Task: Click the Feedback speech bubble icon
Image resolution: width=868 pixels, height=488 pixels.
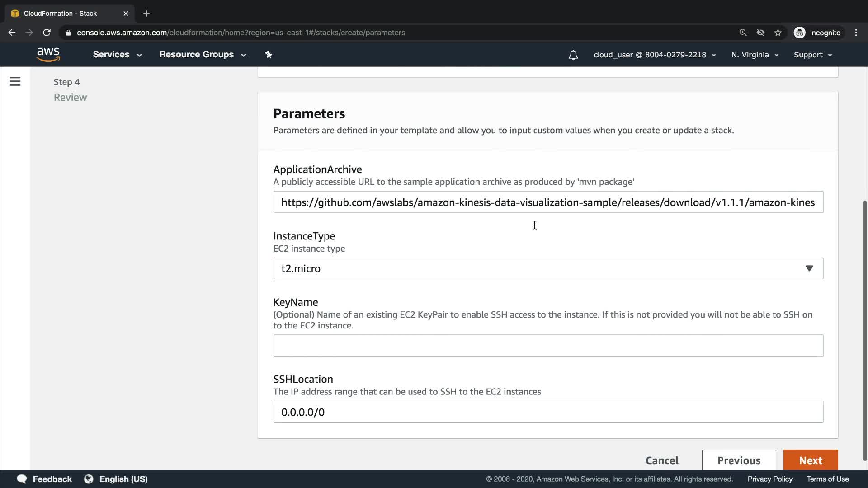Action: click(x=22, y=479)
